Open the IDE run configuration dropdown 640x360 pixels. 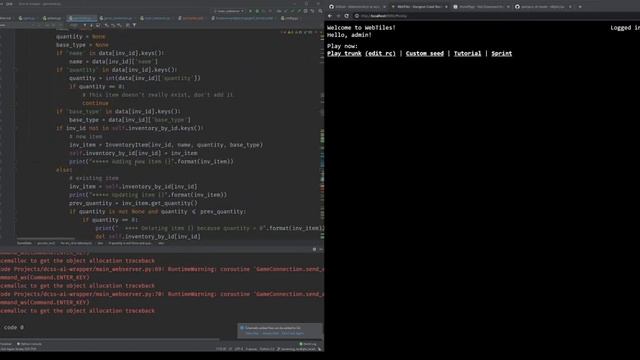[x=229, y=11]
